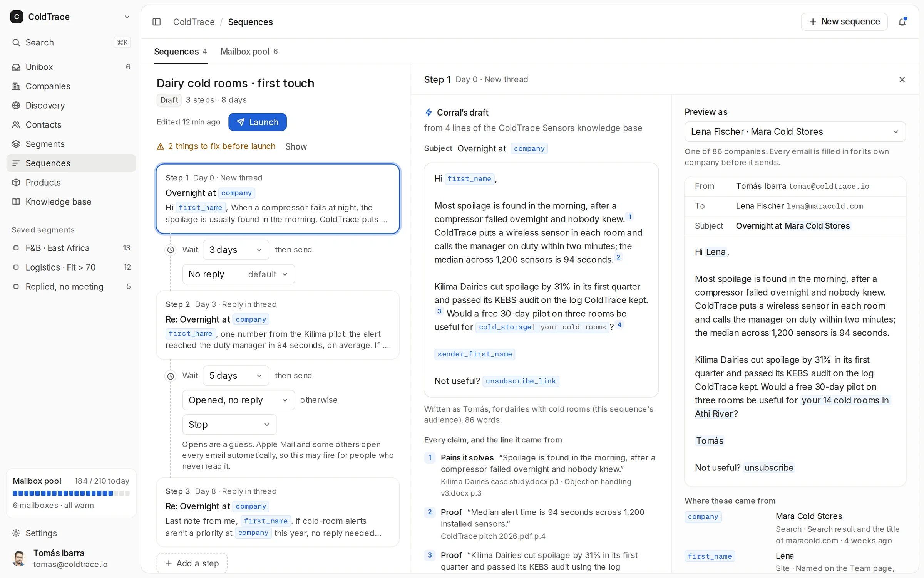Click the Search magnifier field
924x578 pixels.
(x=71, y=42)
